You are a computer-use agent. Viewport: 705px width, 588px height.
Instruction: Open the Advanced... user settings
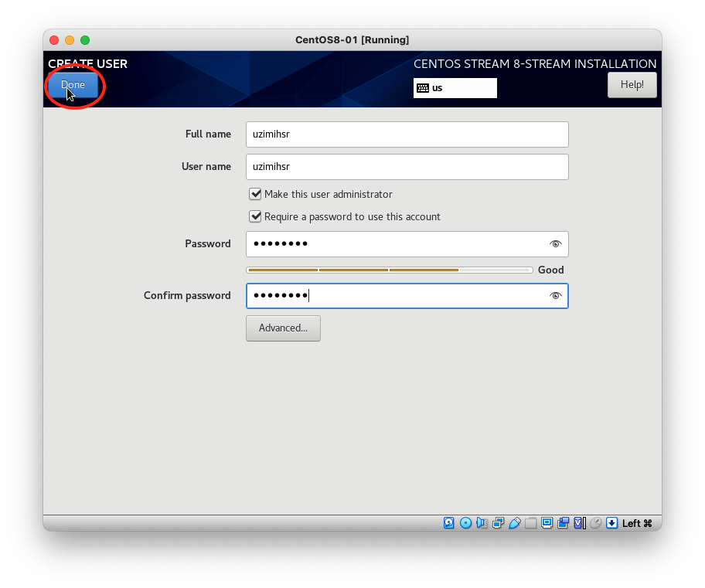[283, 328]
